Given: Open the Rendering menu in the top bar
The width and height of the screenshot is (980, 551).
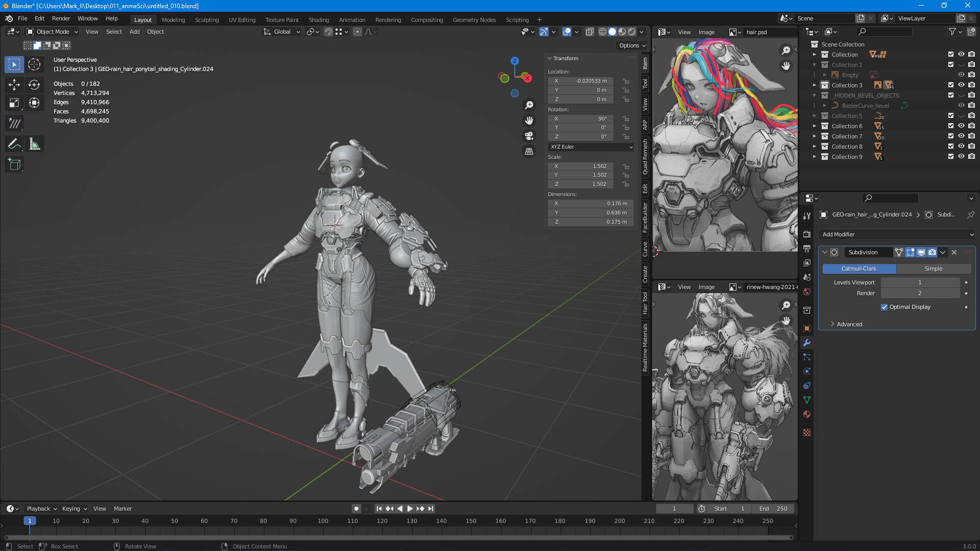Looking at the screenshot, I should click(x=388, y=19).
